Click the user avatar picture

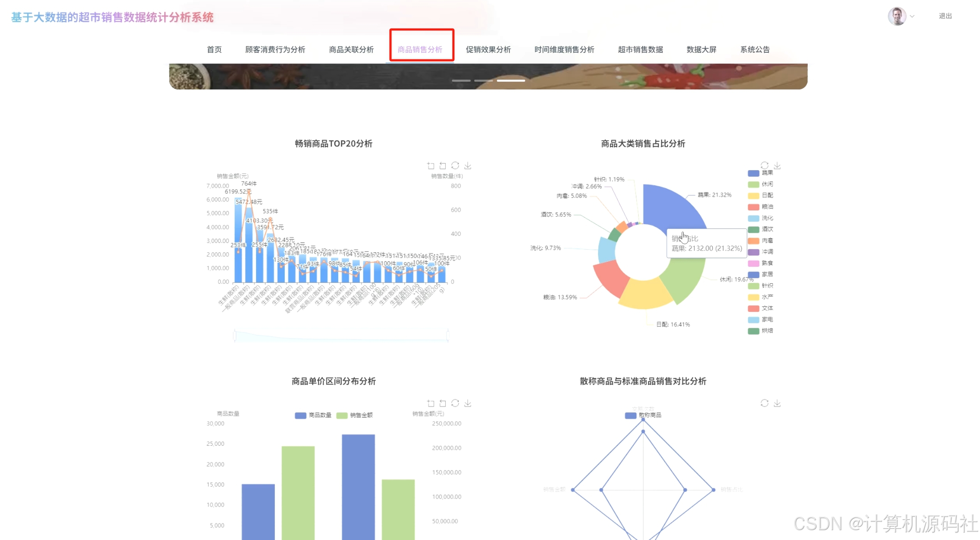(897, 16)
